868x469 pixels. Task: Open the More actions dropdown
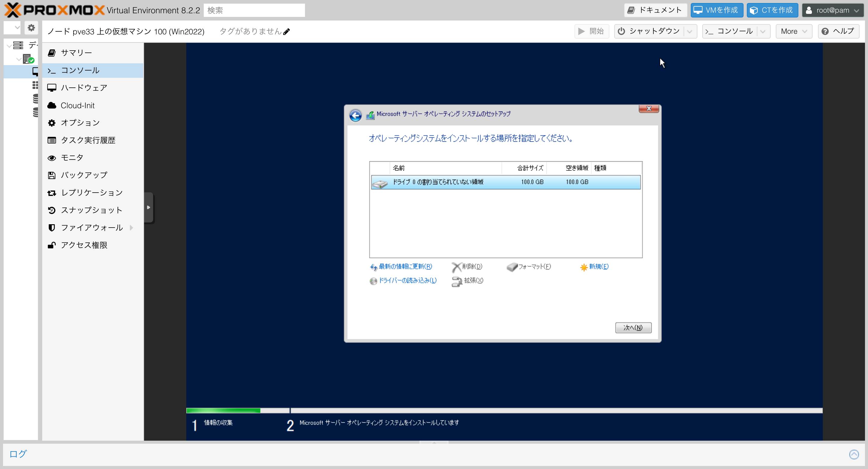[794, 31]
